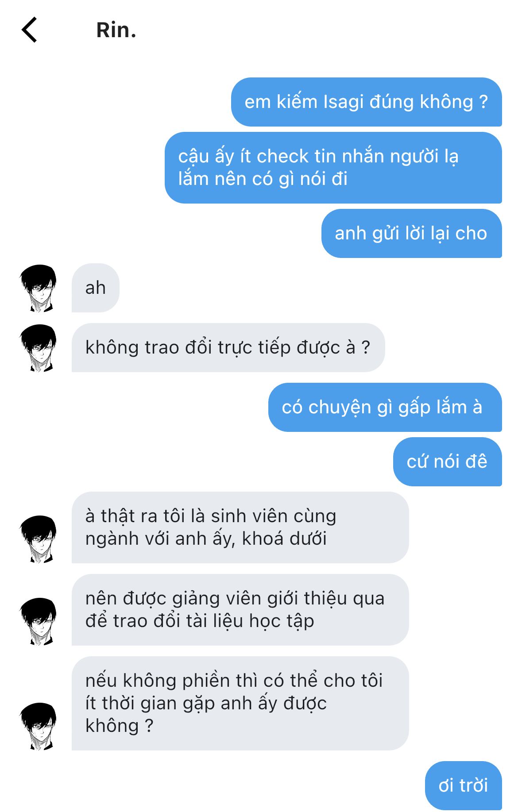Tap avatar beside 'không trao đổi trực tiếp' message

(39, 348)
